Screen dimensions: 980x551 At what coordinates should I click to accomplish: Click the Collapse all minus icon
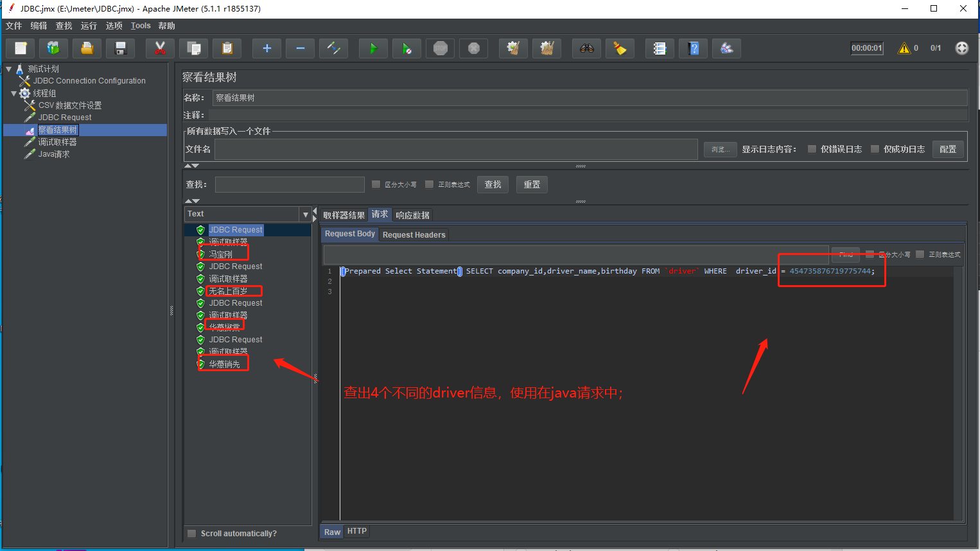(300, 48)
